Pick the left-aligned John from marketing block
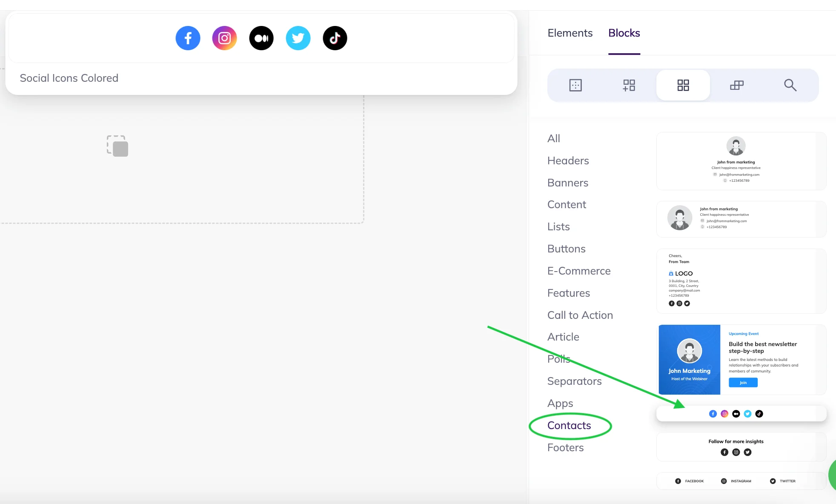 741,219
